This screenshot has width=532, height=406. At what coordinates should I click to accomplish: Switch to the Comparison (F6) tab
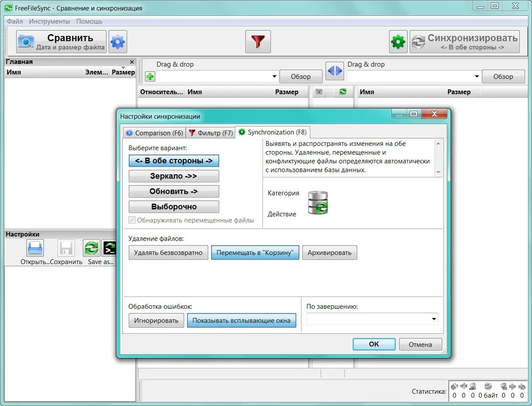tap(154, 133)
